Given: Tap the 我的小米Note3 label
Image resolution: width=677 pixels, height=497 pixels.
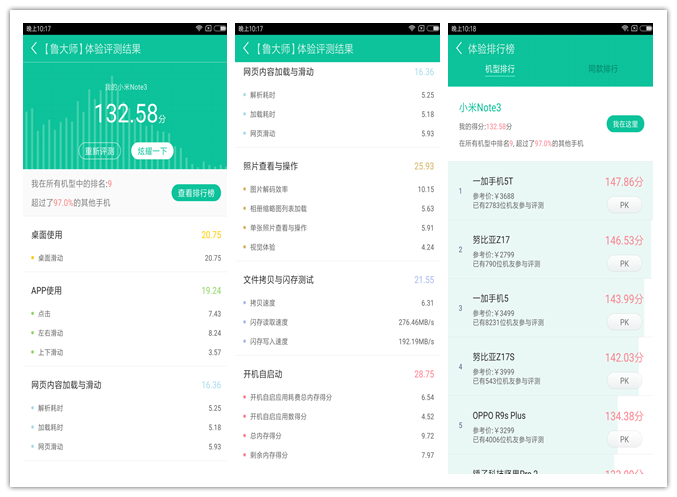Looking at the screenshot, I should pyautogui.click(x=126, y=87).
